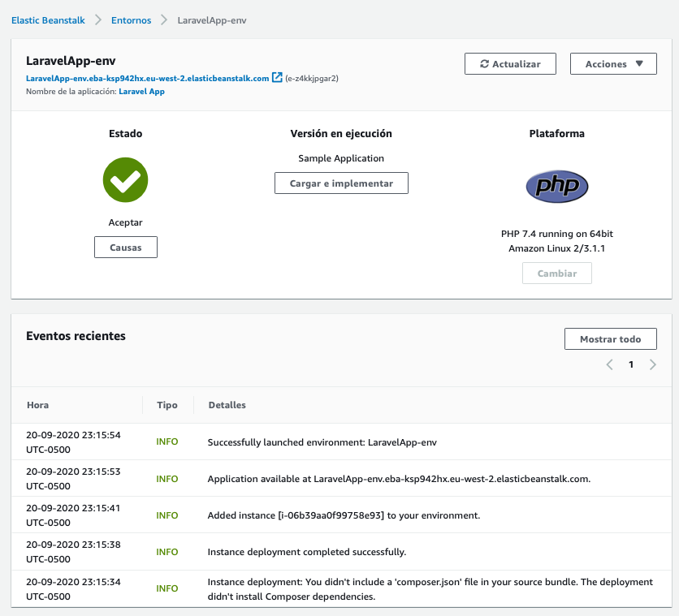Select 'Added instance [i-06b39aa0f99758e93]' event text
The image size is (679, 616).
(x=344, y=515)
